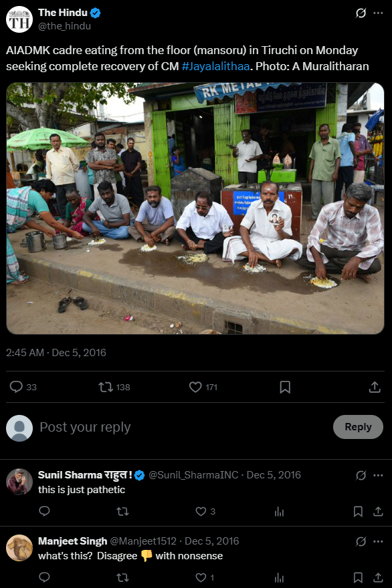Click the 2:45 AM · Dec 5, 2016 timestamp

tap(56, 353)
